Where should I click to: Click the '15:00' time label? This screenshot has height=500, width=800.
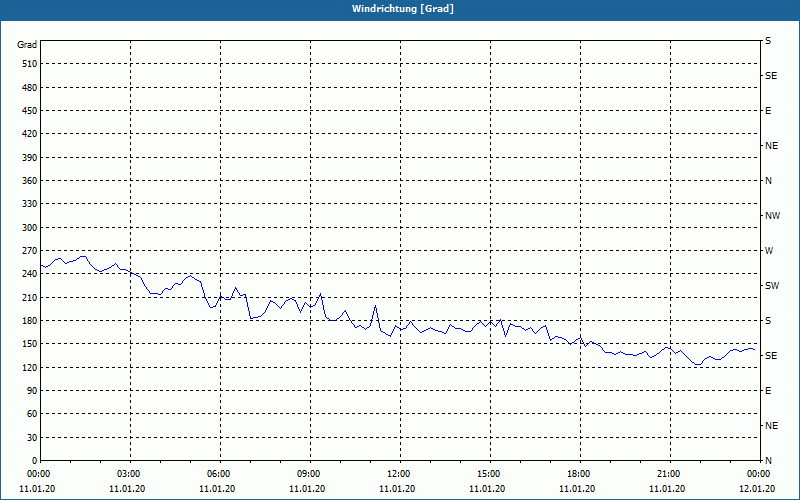488,474
